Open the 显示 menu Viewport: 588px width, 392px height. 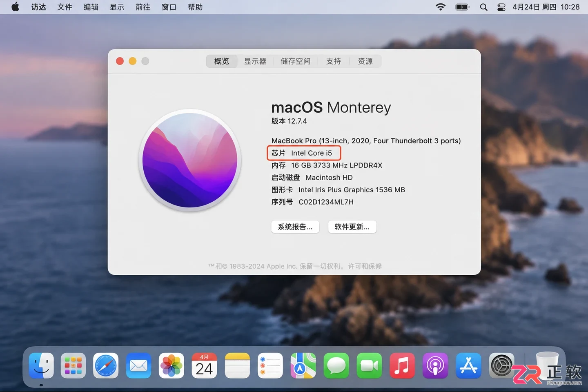point(117,7)
